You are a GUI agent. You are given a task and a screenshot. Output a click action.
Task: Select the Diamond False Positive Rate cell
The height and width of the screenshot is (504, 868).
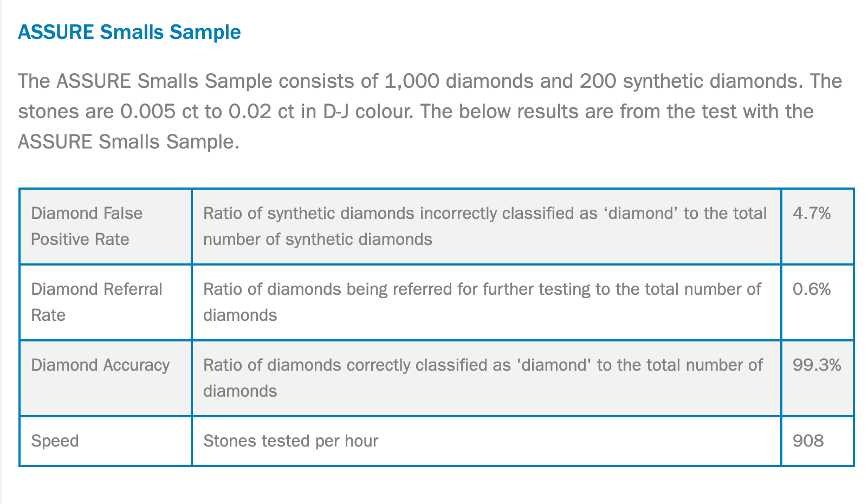106,227
